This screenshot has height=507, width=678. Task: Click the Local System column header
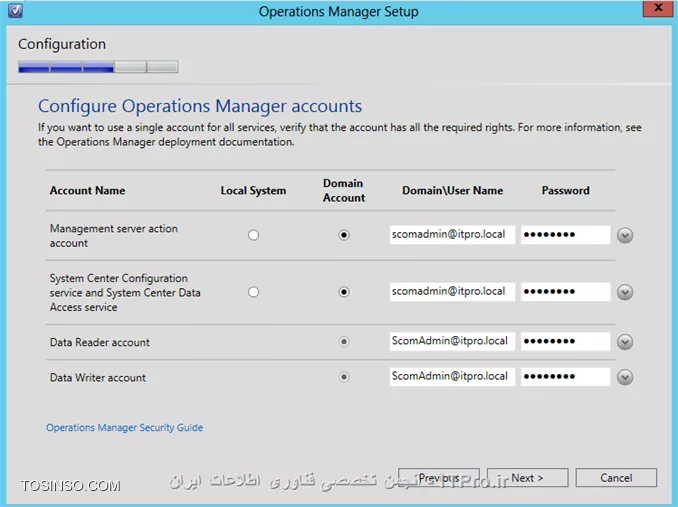(x=253, y=191)
